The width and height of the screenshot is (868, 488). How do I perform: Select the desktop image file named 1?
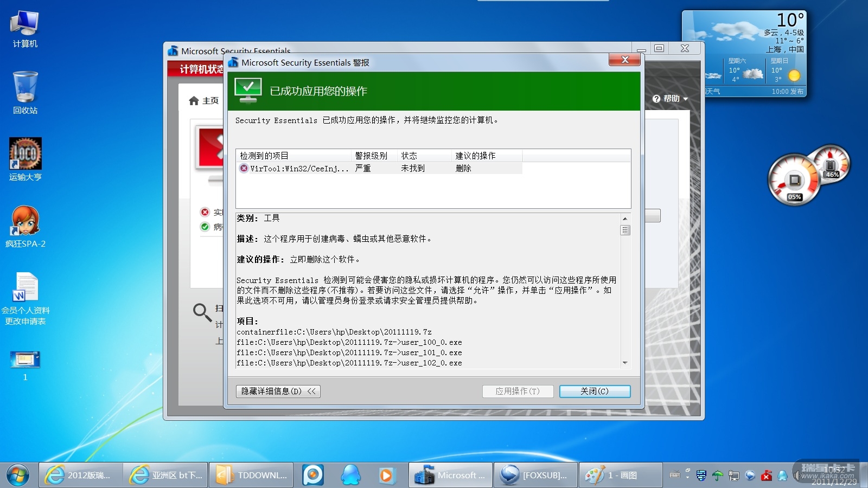(x=25, y=365)
